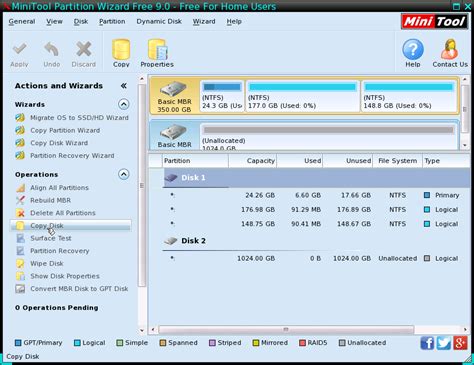Open the Dynamic Disk menu
The width and height of the screenshot is (474, 365).
coord(159,22)
